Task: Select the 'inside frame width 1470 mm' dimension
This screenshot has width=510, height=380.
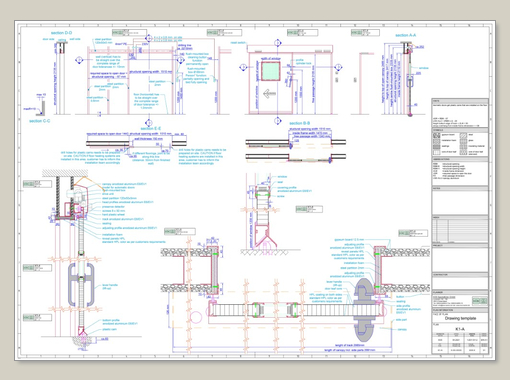Action: [311, 133]
